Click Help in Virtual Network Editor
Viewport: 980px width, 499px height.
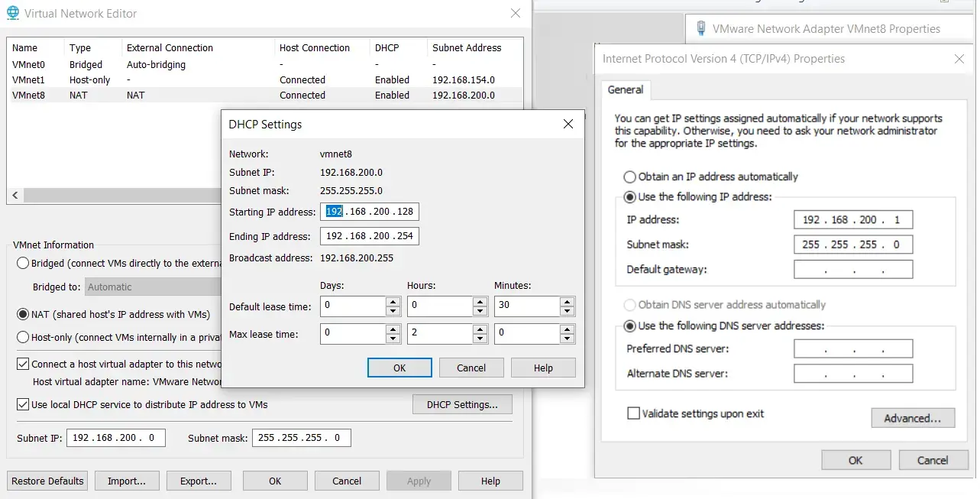click(490, 481)
